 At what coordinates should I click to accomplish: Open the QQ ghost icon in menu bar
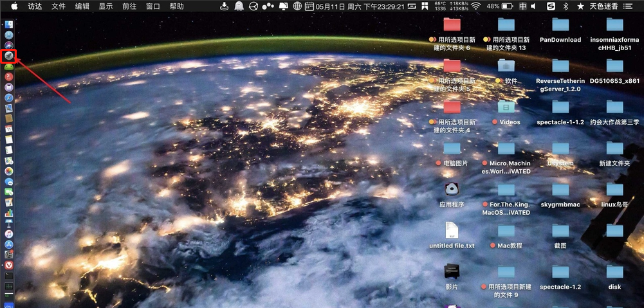239,6
